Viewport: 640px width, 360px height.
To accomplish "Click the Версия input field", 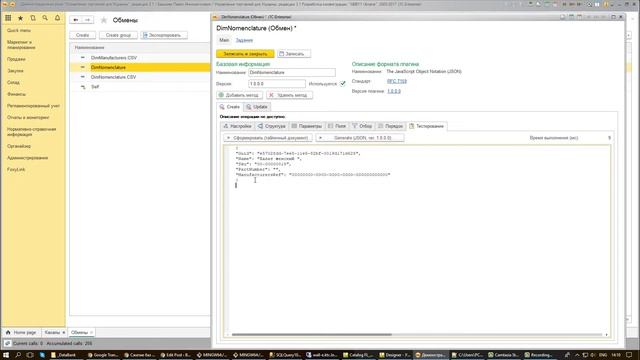I will click(x=277, y=84).
